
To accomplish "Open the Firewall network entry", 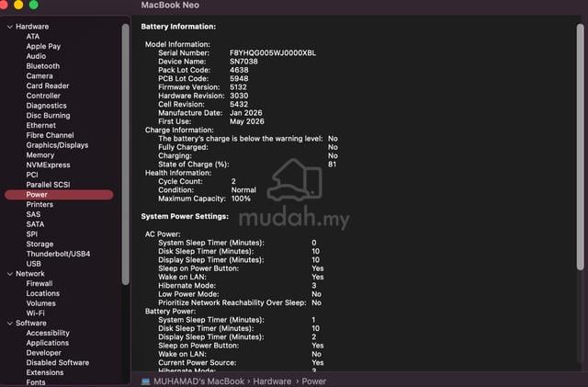I will click(x=40, y=284).
